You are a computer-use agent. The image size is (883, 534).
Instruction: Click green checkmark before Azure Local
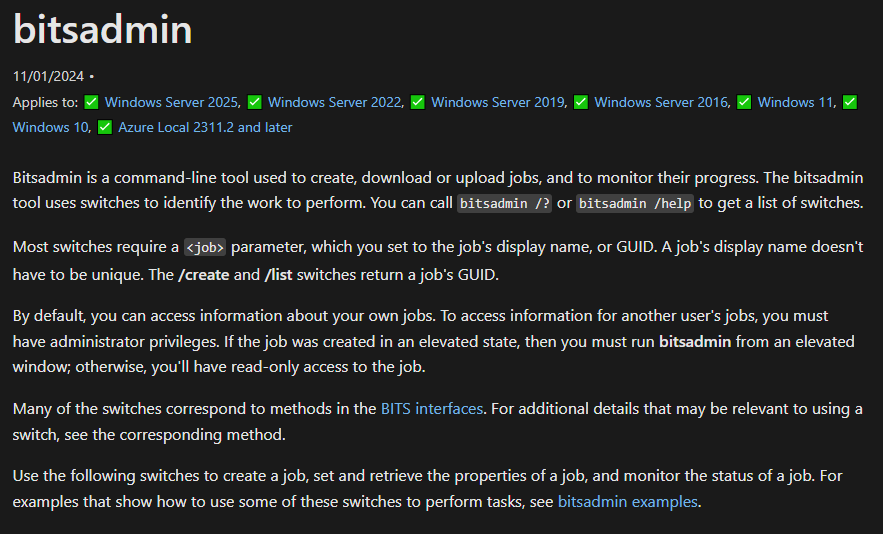(105, 127)
